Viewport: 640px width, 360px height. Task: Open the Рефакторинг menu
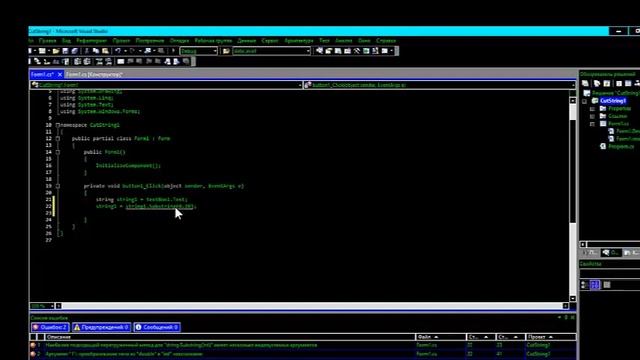[91, 41]
